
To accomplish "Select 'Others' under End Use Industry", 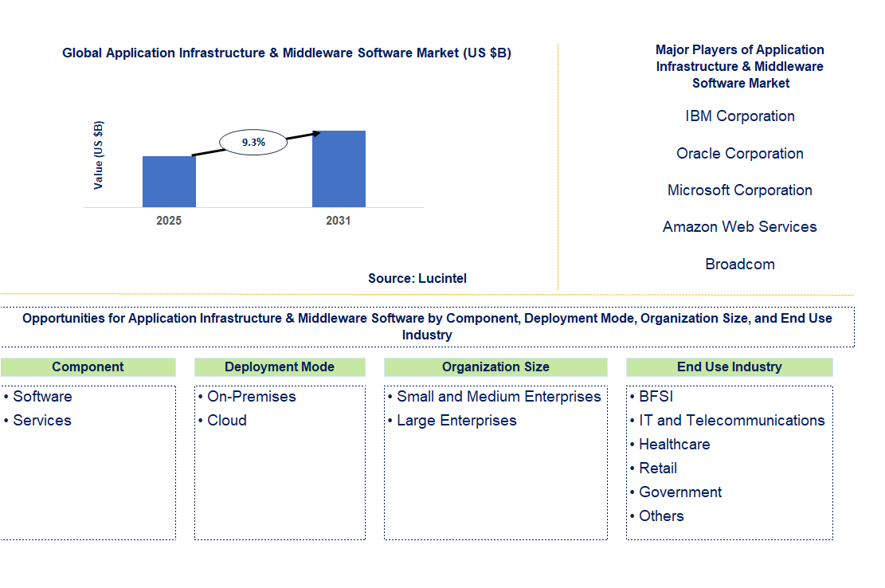I will (x=661, y=516).
